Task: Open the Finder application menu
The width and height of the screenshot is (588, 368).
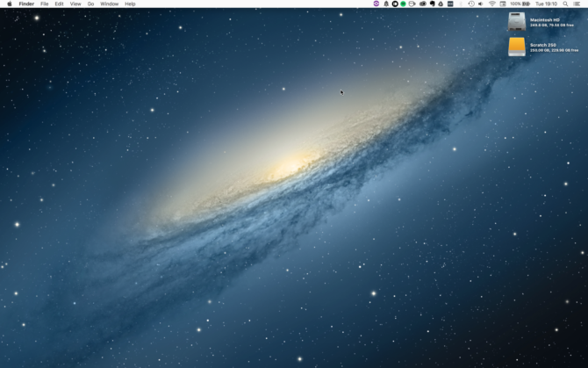Action: tap(26, 4)
